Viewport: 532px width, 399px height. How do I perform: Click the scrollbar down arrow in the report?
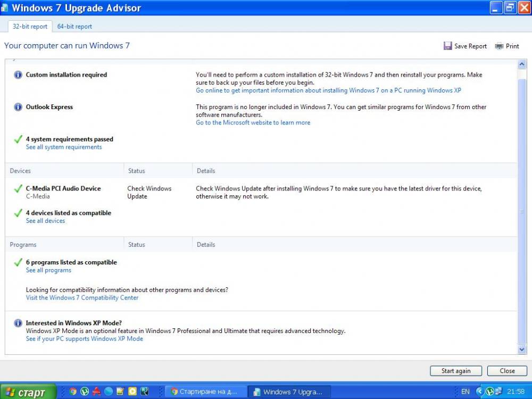coord(522,349)
